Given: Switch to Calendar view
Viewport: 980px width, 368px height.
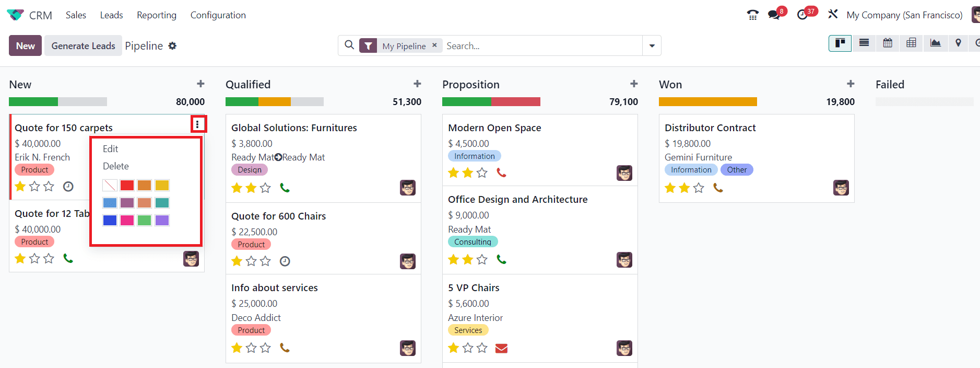Looking at the screenshot, I should click(888, 43).
